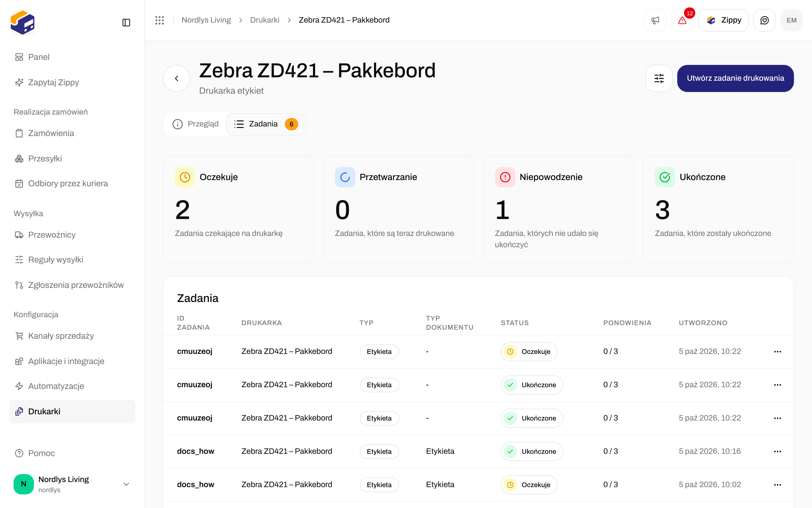Expand the Nordlys Living workspace switcher
The image size is (812, 508).
72,484
